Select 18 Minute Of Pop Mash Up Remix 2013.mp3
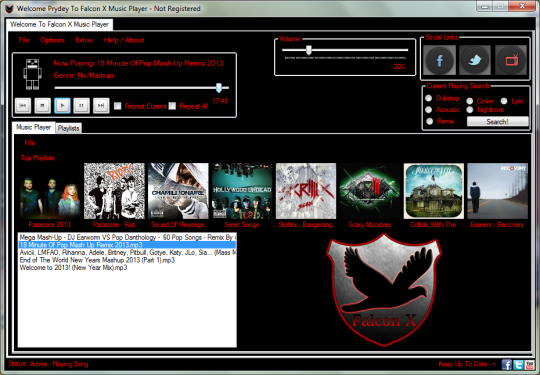Image resolution: width=540 pixels, height=375 pixels. point(127,245)
